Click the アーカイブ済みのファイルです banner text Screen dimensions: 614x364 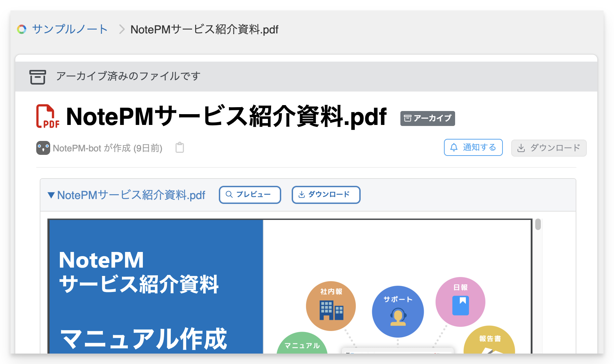click(128, 76)
